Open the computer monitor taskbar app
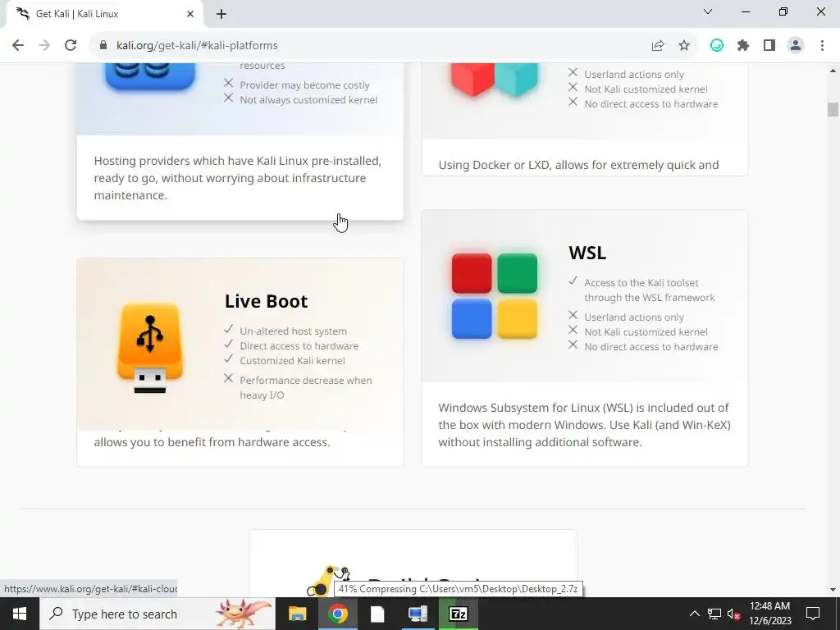This screenshot has width=840, height=630. (418, 614)
